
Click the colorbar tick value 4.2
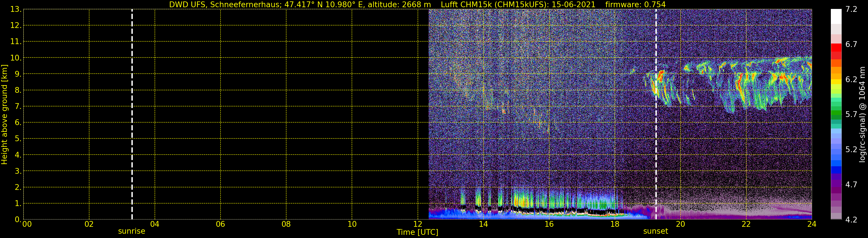coord(851,220)
